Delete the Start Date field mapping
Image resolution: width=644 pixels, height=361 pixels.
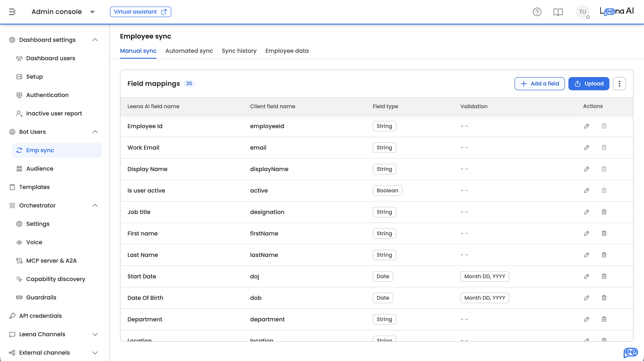pos(604,276)
